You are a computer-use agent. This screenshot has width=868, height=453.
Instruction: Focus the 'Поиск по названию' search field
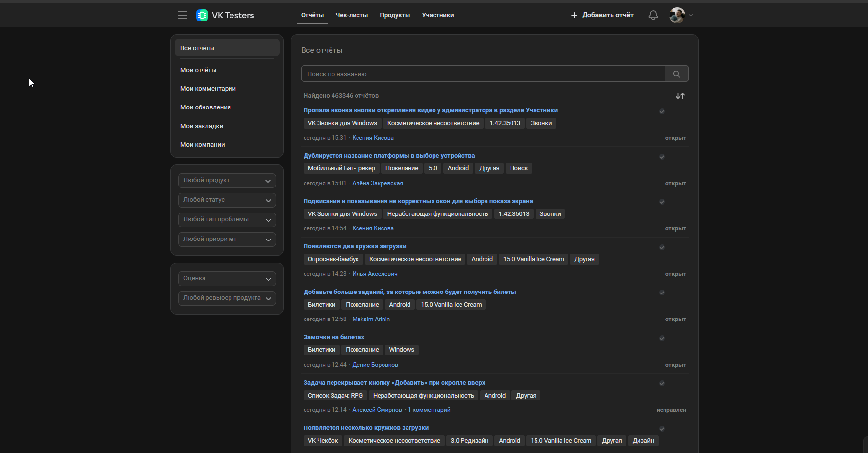tap(483, 74)
